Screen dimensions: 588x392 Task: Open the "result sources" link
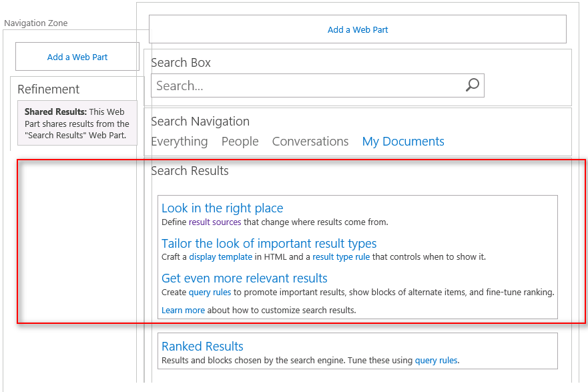tap(215, 222)
